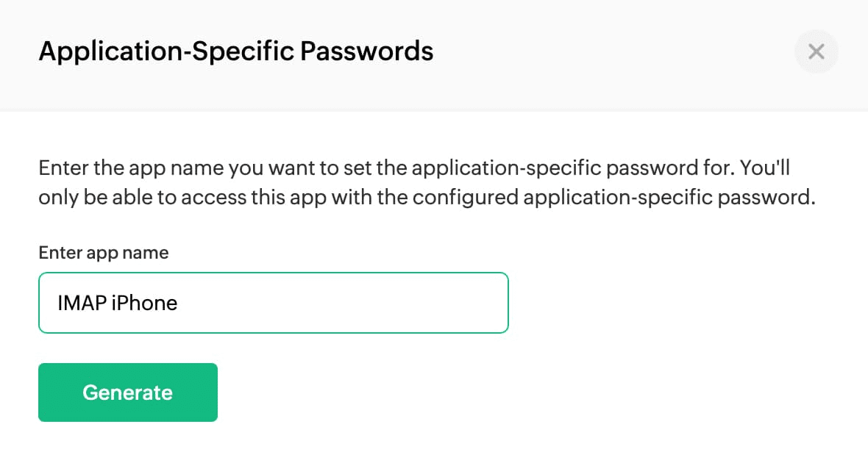This screenshot has height=463, width=868.
Task: Click the Application-Specific Passwords heading
Action: pos(235,51)
